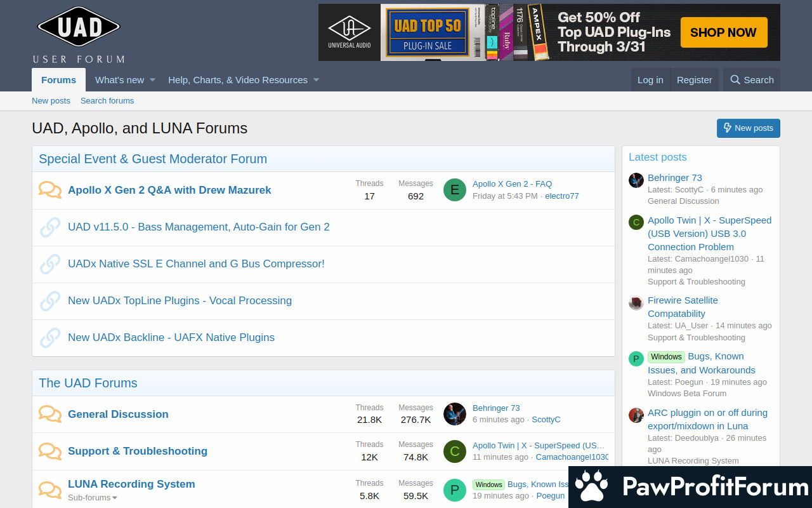Open avatar beside Firewire Satellite Compatability post
812x508 pixels.
pos(636,303)
